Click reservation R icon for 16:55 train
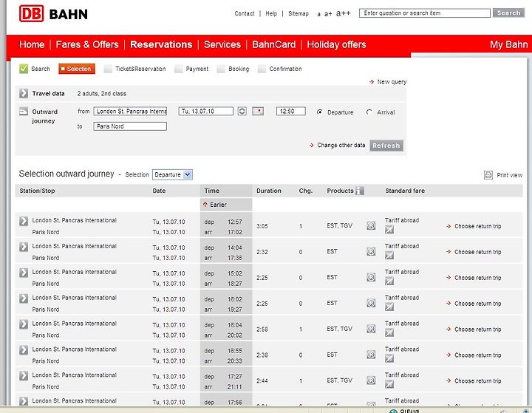 [x=371, y=355]
